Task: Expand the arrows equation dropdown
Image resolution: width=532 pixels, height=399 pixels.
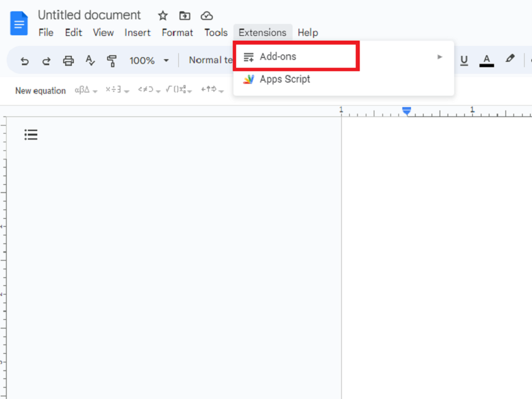Action: click(211, 90)
